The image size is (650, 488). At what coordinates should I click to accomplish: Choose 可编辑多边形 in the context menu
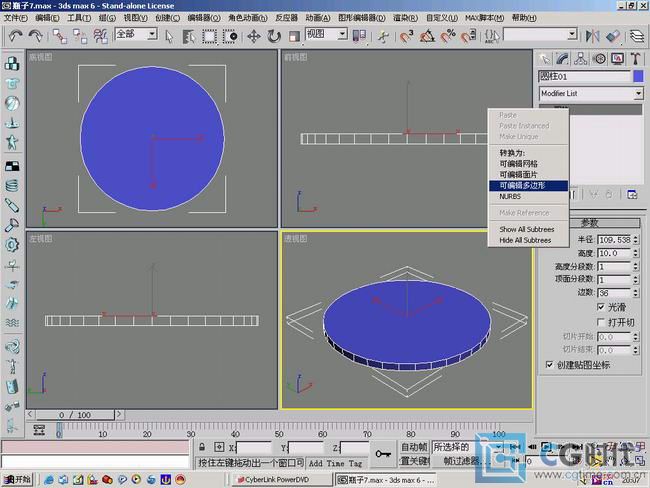pyautogui.click(x=528, y=185)
